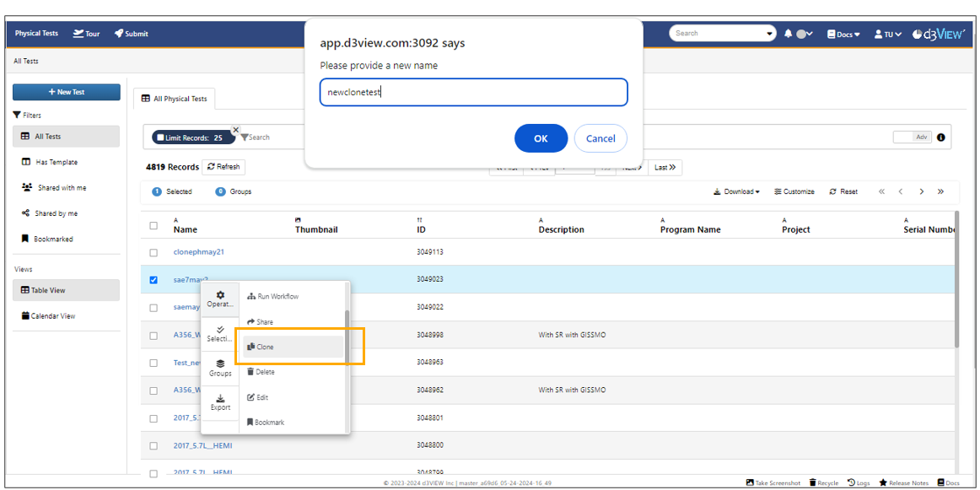Filter by Has Template
The height and width of the screenshot is (490, 980).
pos(67,162)
